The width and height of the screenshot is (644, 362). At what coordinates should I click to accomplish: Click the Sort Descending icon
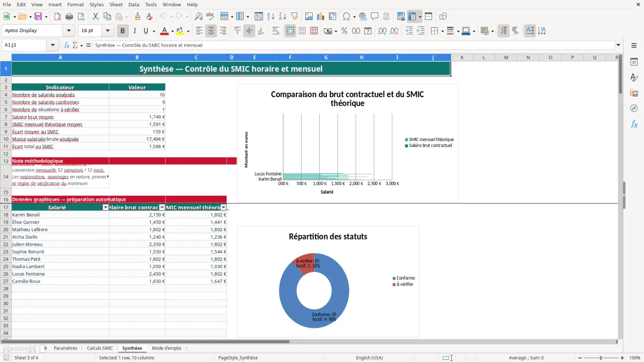click(x=283, y=17)
